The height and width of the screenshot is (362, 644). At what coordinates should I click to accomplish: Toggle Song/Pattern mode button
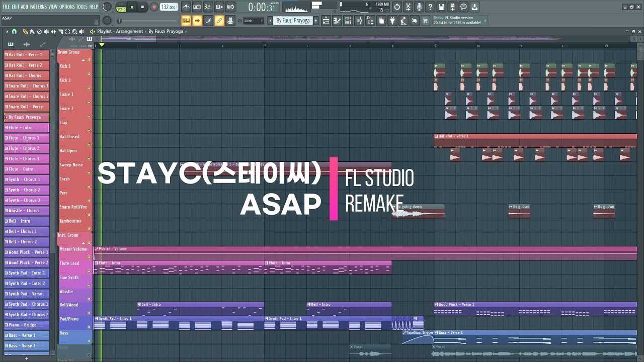121,7
